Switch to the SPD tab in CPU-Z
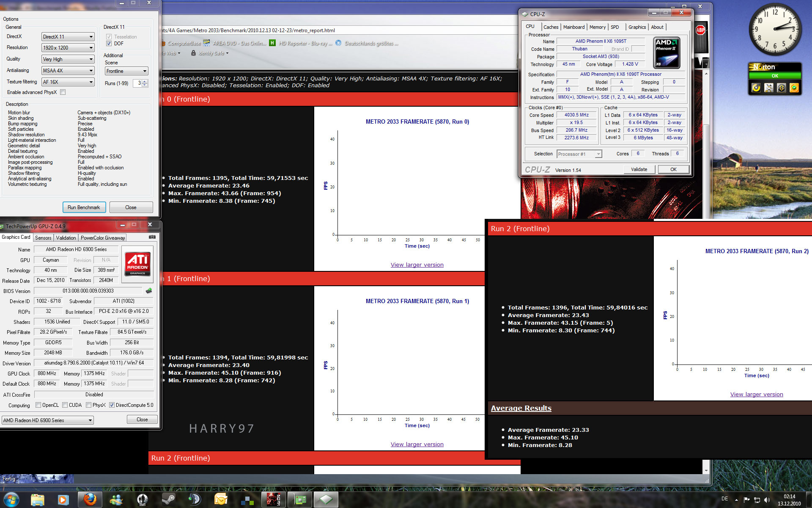Screen dimensions: 812x508 pos(615,27)
